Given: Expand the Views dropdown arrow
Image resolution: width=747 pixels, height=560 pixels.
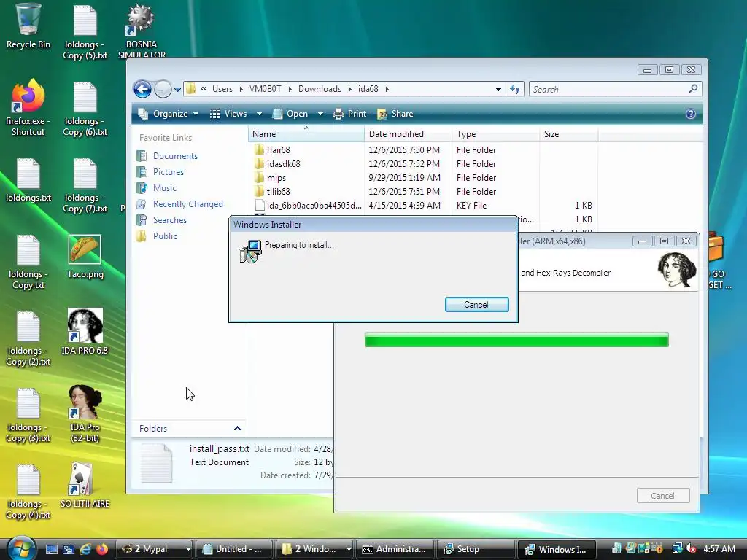Looking at the screenshot, I should [x=259, y=114].
